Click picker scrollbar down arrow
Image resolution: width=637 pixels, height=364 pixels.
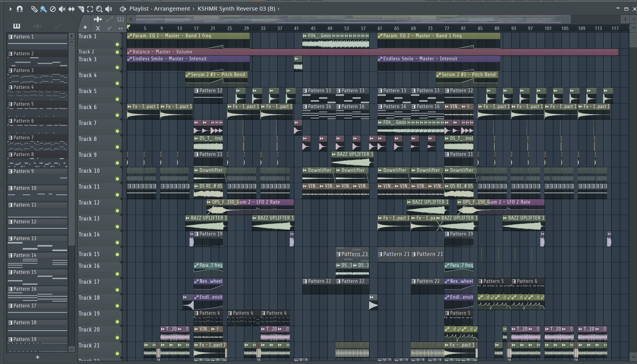71,349
